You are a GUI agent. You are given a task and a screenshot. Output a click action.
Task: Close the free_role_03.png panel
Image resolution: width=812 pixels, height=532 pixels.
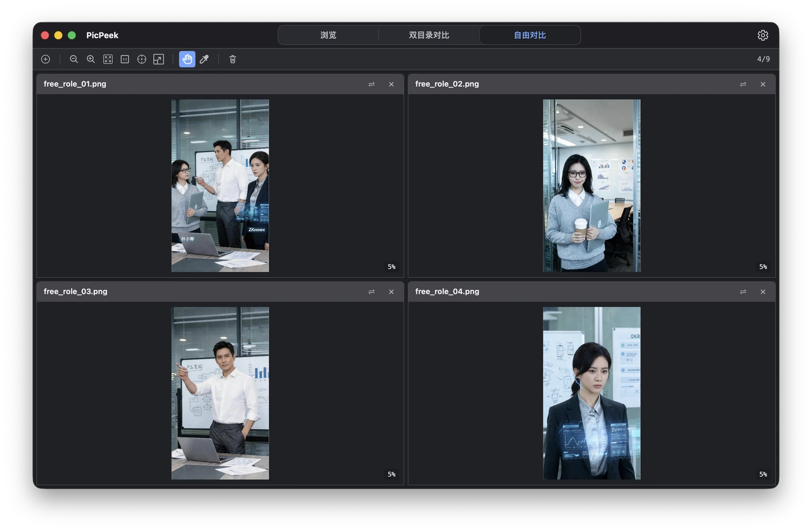click(391, 292)
